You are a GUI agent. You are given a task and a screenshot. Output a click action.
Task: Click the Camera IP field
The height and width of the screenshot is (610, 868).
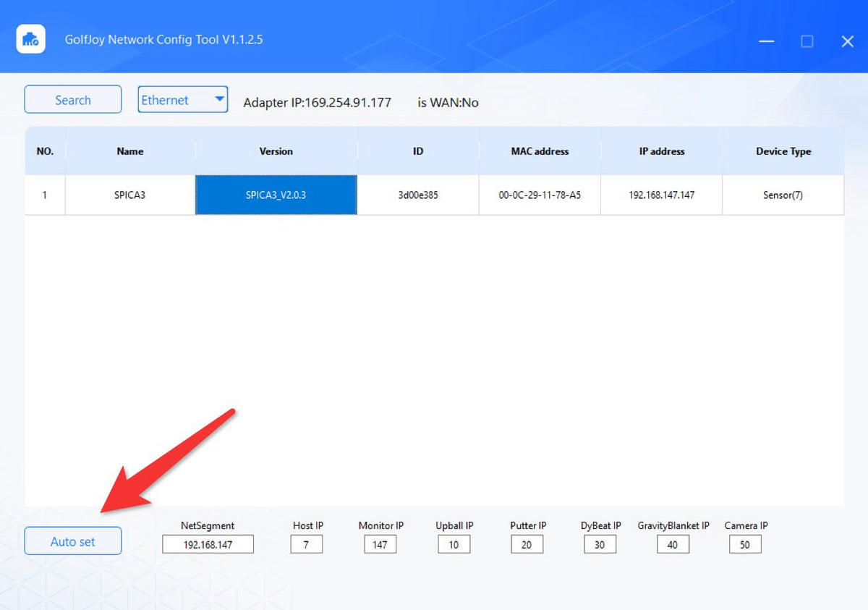pos(746,544)
